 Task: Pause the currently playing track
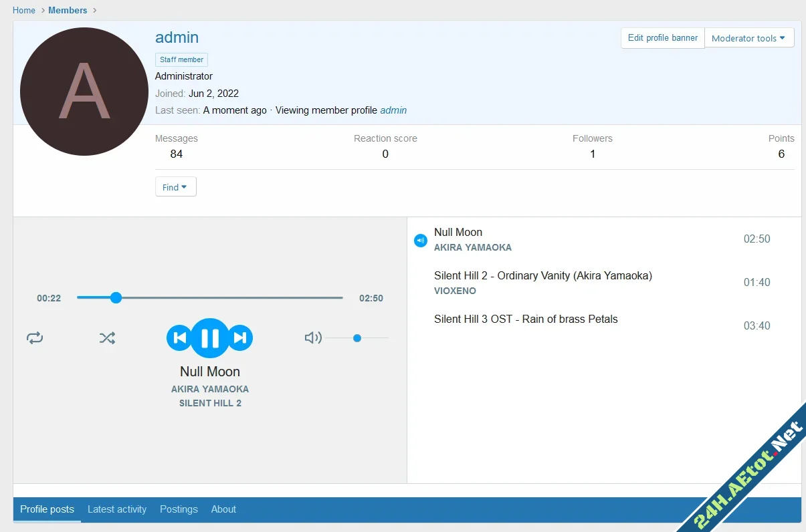tap(209, 338)
